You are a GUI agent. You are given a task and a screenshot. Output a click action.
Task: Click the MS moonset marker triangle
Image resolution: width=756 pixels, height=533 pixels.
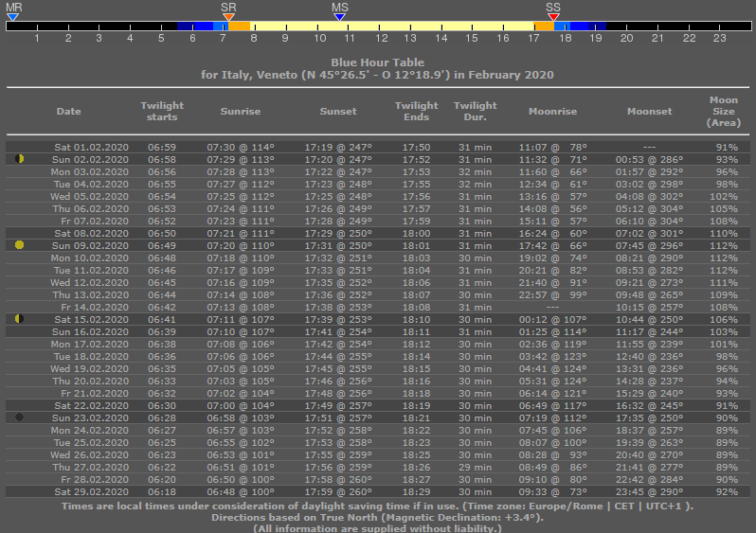pos(339,16)
